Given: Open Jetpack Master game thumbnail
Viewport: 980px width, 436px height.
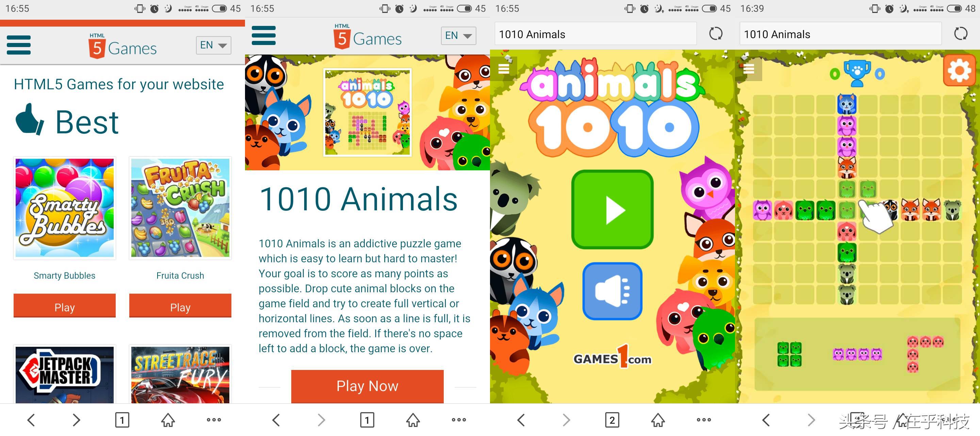Looking at the screenshot, I should (65, 374).
